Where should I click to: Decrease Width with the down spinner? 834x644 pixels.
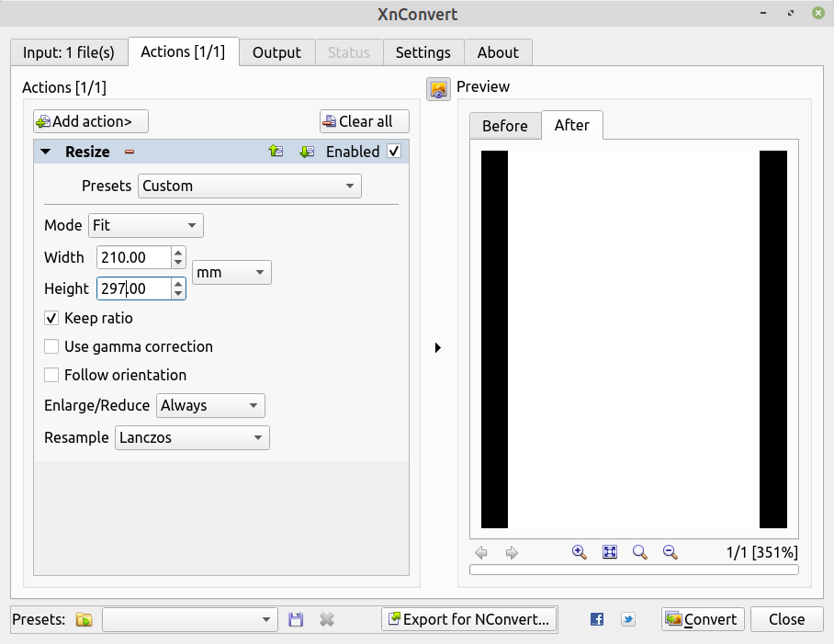point(178,263)
